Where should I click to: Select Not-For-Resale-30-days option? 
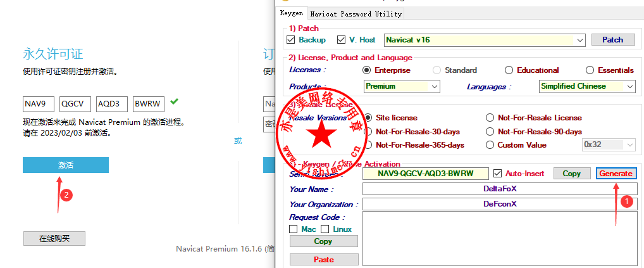tap(369, 132)
